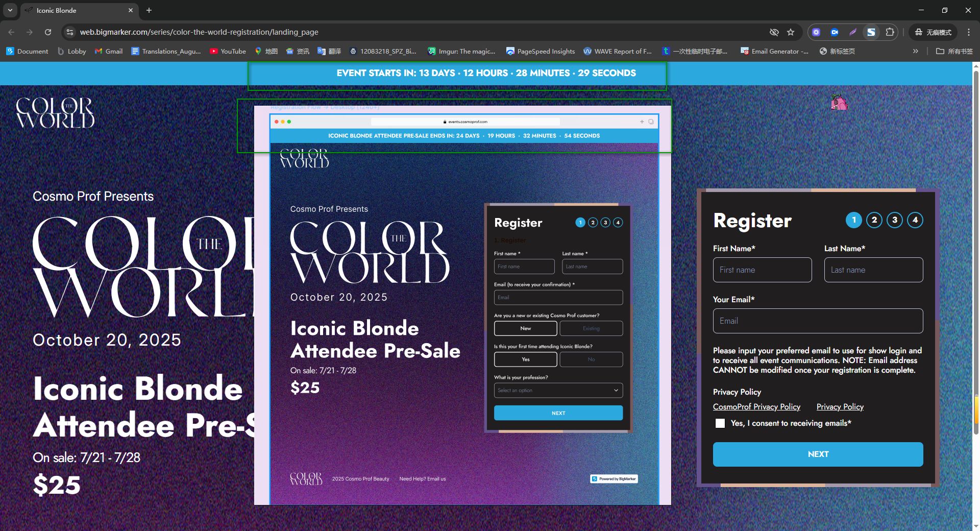Focus the First name input field
The height and width of the screenshot is (531, 980).
pos(763,270)
